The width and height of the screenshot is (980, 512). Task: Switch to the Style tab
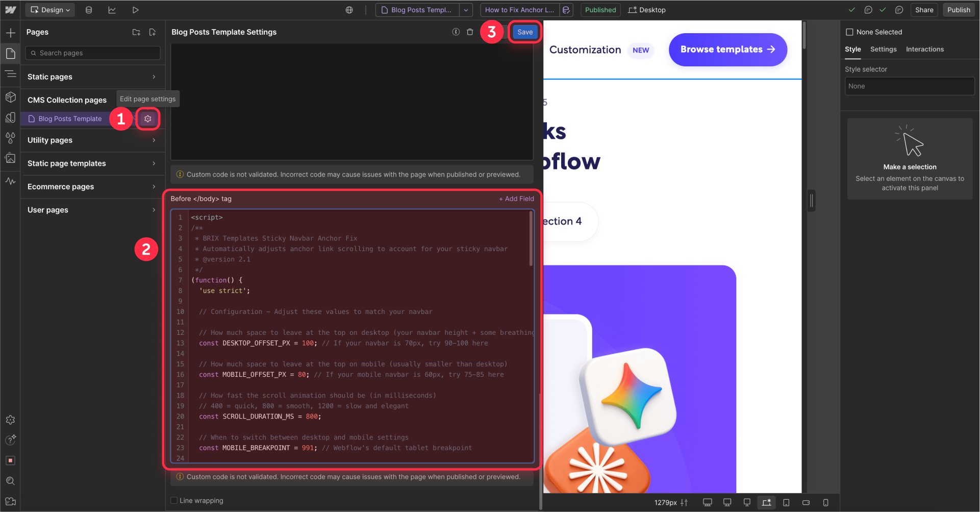pos(852,49)
